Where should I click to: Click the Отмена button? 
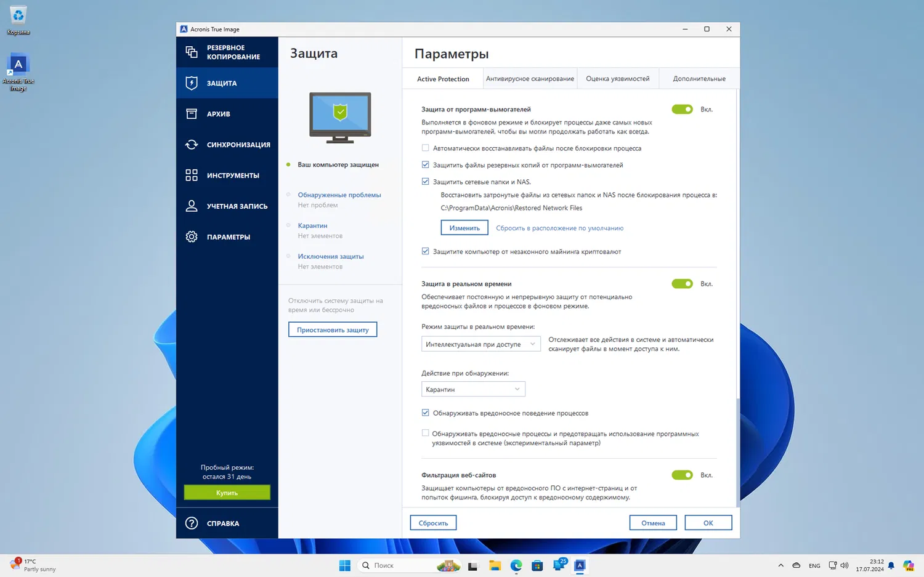(653, 523)
